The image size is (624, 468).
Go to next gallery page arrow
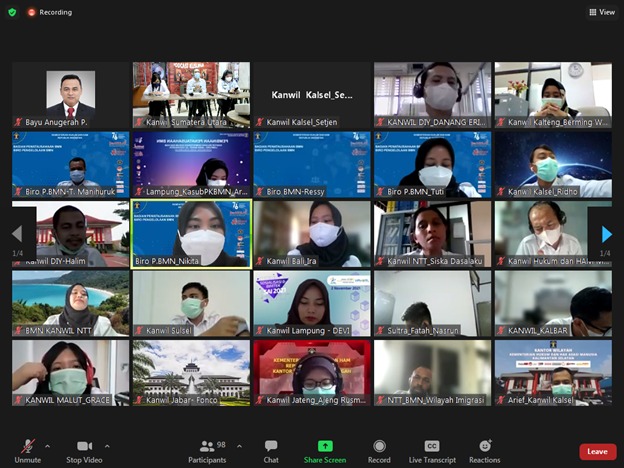[606, 233]
